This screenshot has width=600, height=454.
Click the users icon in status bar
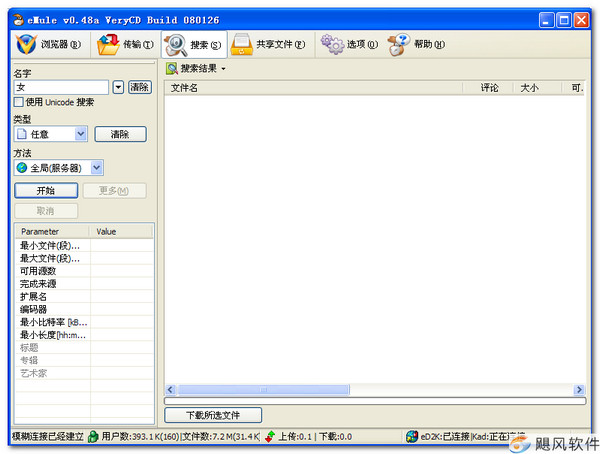click(x=93, y=436)
